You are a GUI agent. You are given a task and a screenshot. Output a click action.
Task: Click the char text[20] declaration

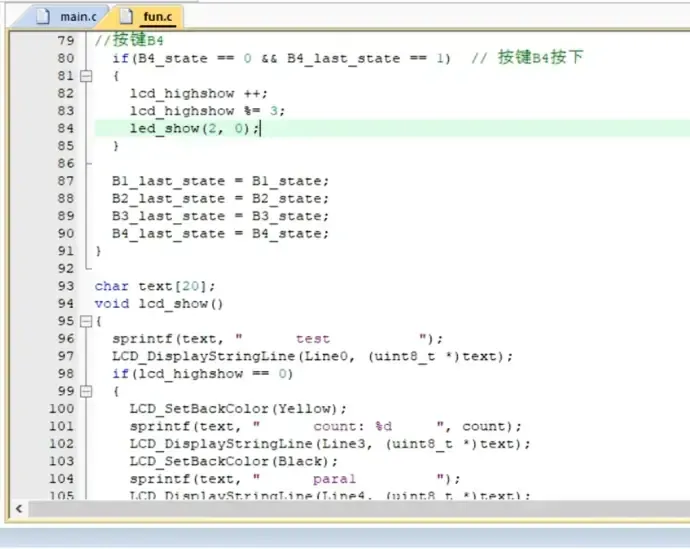(x=154, y=286)
